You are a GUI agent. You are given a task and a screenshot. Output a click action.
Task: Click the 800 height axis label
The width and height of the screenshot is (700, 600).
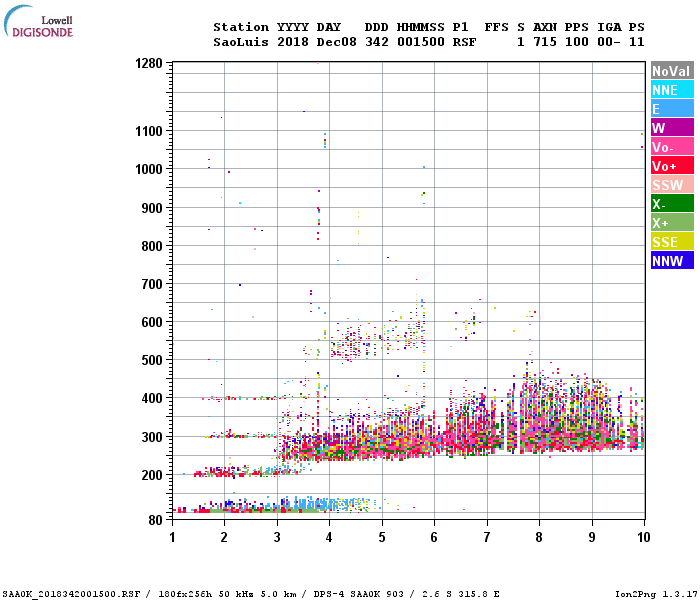point(152,246)
